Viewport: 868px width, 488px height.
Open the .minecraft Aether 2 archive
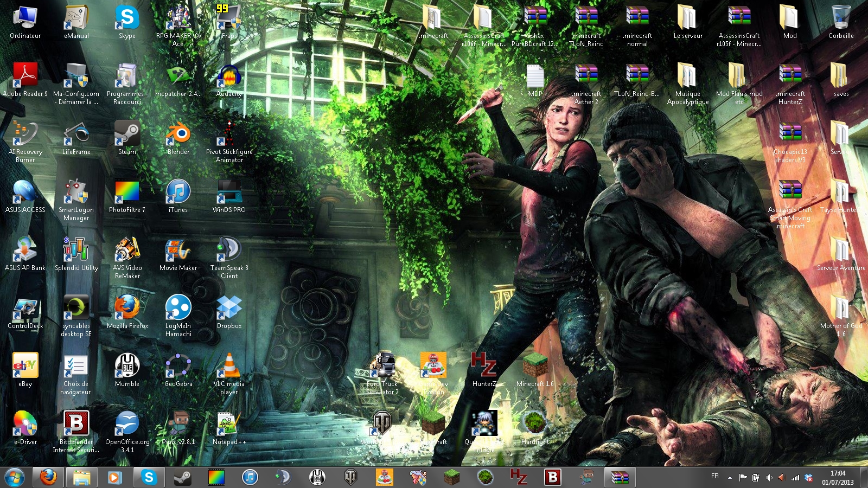click(x=586, y=84)
